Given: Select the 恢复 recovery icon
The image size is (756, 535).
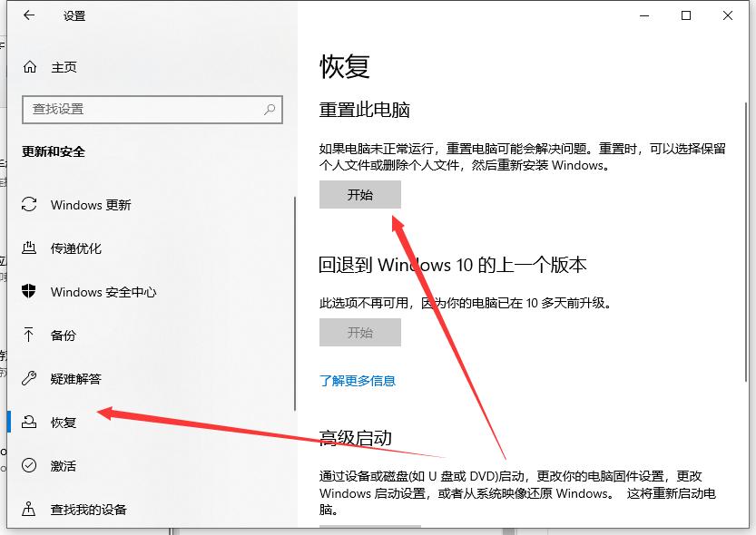Looking at the screenshot, I should pos(29,422).
